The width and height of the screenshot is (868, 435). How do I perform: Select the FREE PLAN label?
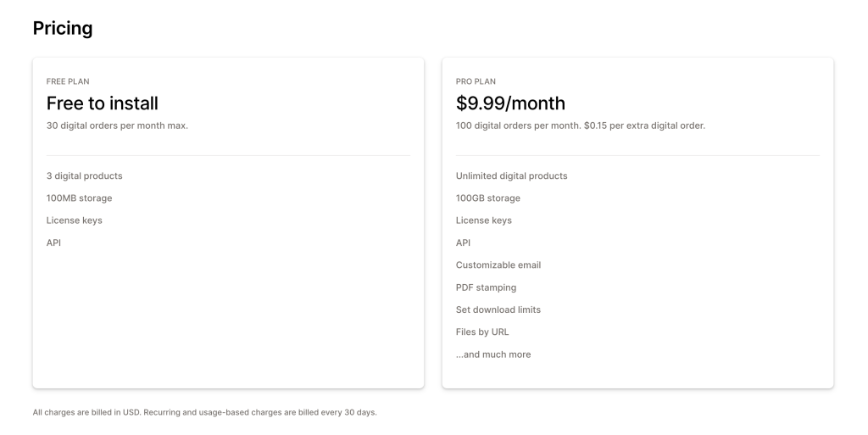click(68, 81)
